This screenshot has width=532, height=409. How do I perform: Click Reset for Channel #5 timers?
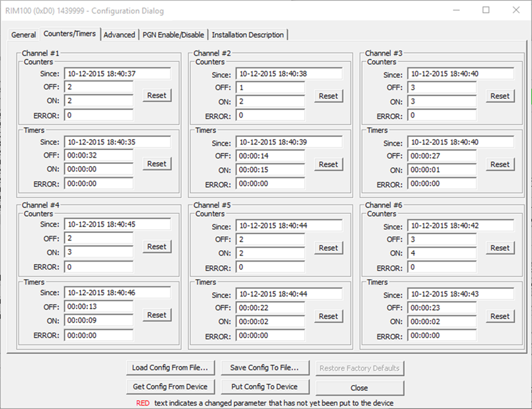328,316
